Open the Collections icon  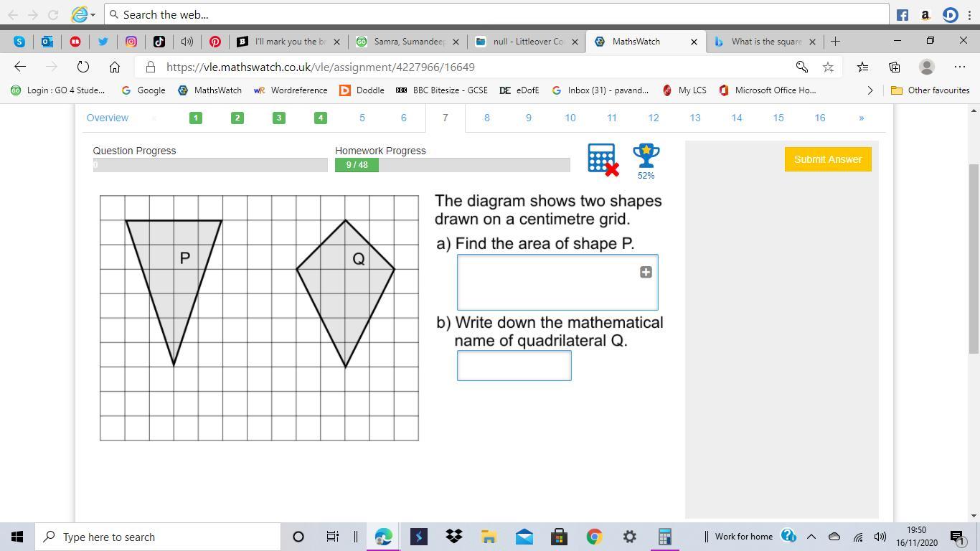point(894,67)
